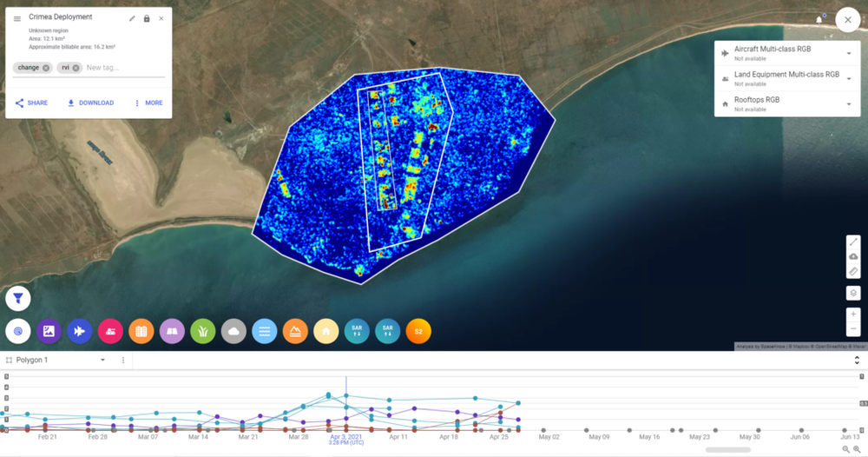The width and height of the screenshot is (868, 457).
Task: Click the funnel filter button
Action: click(18, 299)
